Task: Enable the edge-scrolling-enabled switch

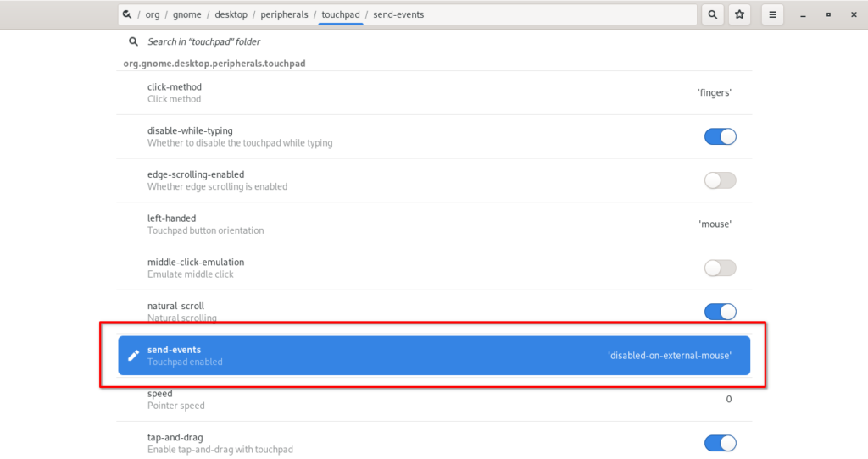Action: coord(720,180)
